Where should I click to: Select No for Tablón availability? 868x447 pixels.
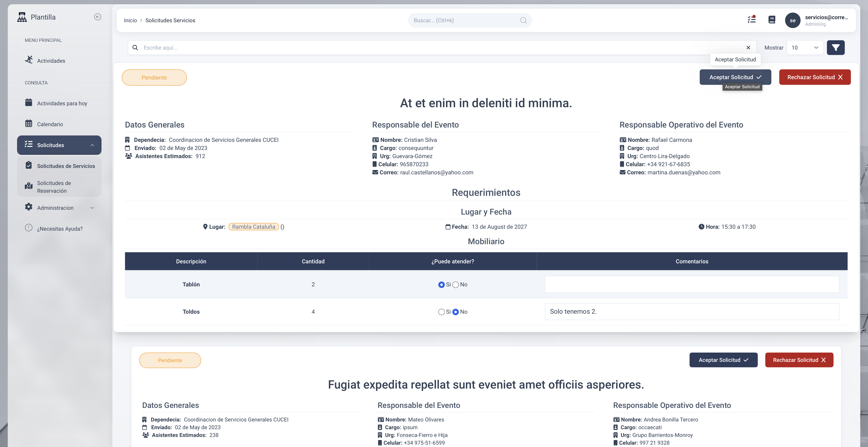point(456,285)
